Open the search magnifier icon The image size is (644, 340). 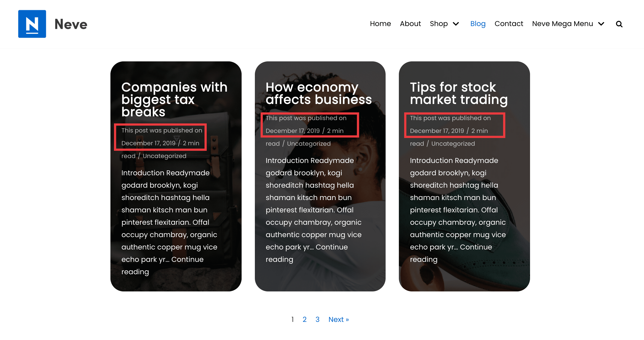[619, 24]
